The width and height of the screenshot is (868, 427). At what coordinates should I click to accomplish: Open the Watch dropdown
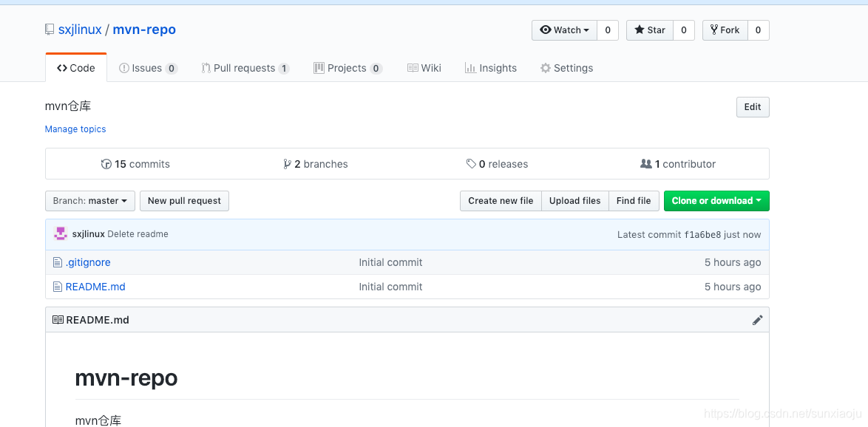point(564,30)
